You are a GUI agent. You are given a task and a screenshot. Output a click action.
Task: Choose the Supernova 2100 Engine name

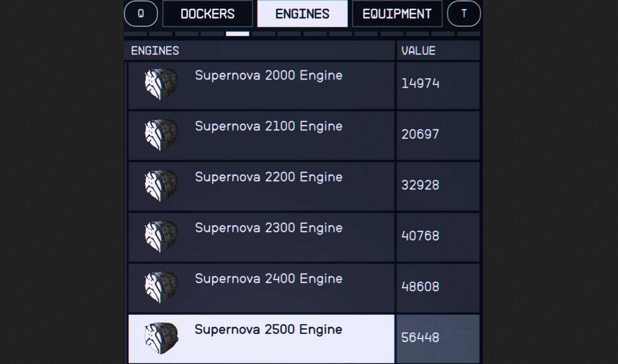click(x=269, y=126)
